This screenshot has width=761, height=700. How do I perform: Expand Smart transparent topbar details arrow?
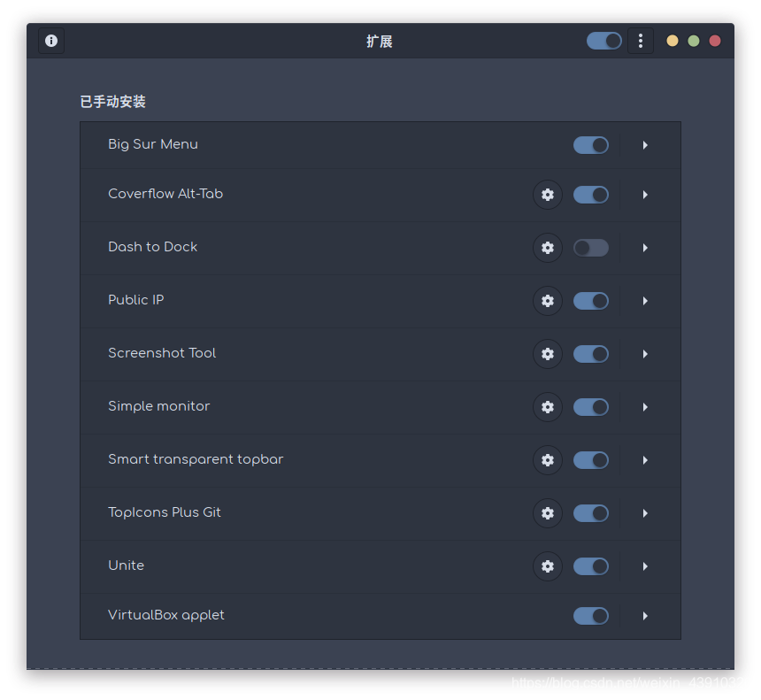(x=645, y=460)
